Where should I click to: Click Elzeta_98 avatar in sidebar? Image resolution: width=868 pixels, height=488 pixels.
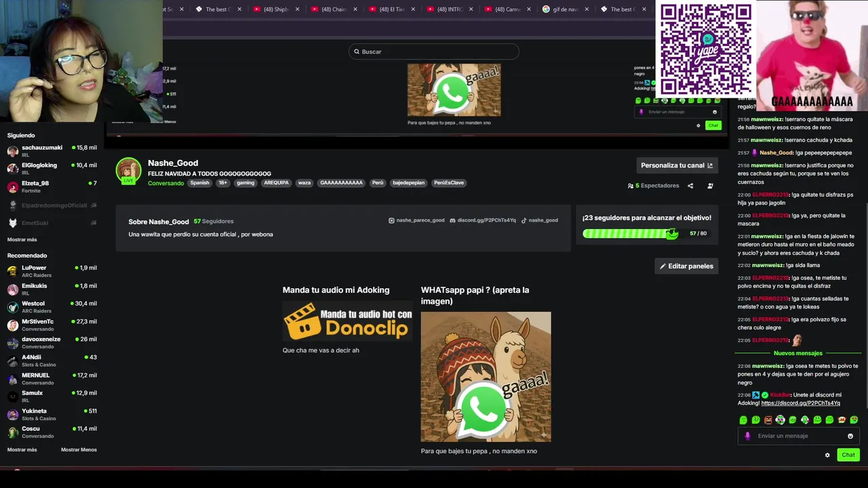(13, 187)
